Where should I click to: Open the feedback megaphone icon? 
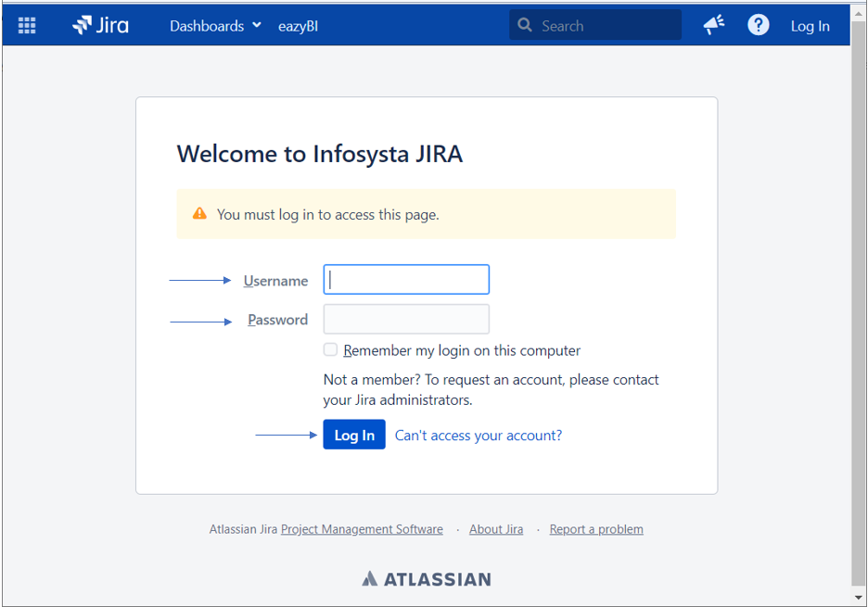pos(713,26)
